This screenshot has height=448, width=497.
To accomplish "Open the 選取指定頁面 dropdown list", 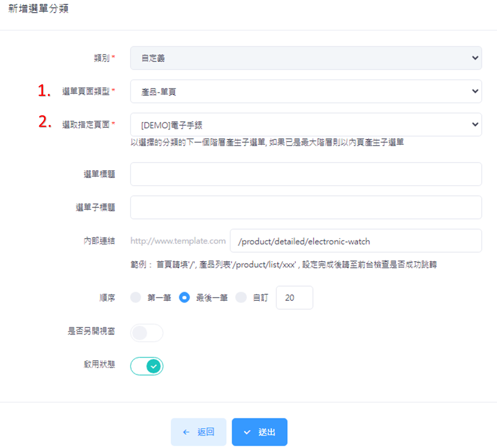I will tap(306, 125).
